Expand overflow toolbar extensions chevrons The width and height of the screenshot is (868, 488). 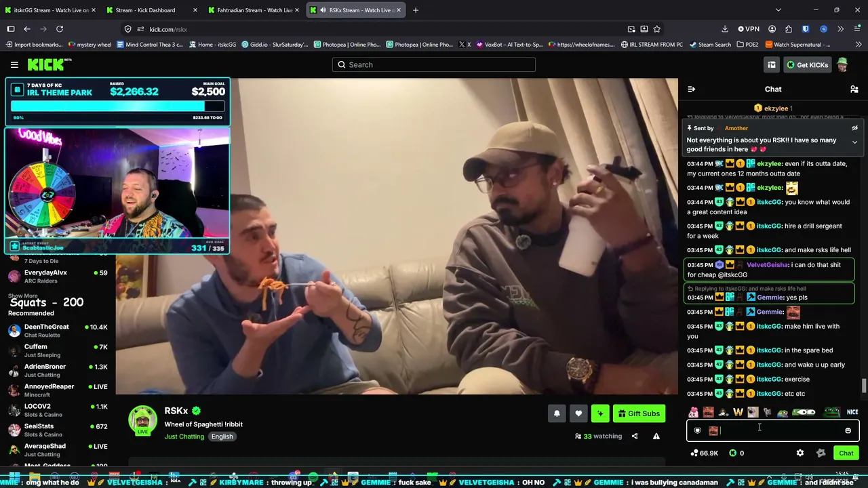[x=840, y=29]
